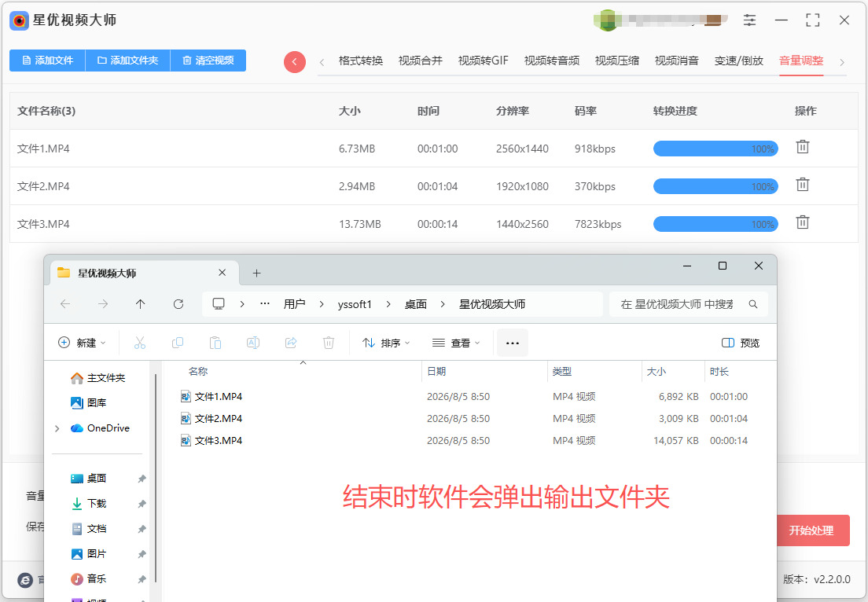Click the Paste icon in Explorer toolbar
This screenshot has height=602, width=868.
215,343
